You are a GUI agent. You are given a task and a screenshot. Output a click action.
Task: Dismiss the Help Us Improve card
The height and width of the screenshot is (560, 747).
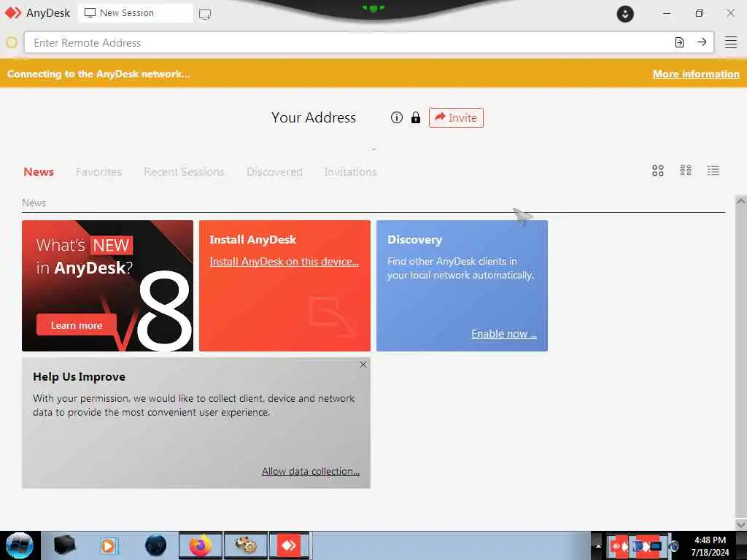coord(363,365)
